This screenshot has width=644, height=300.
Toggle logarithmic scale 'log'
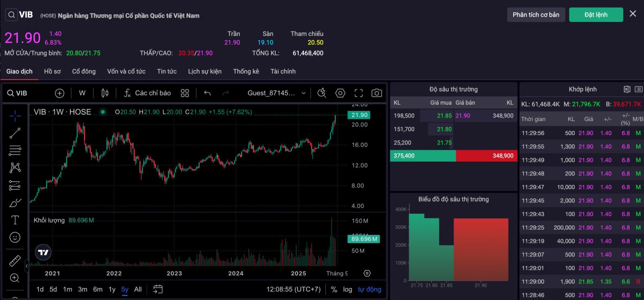point(347,289)
